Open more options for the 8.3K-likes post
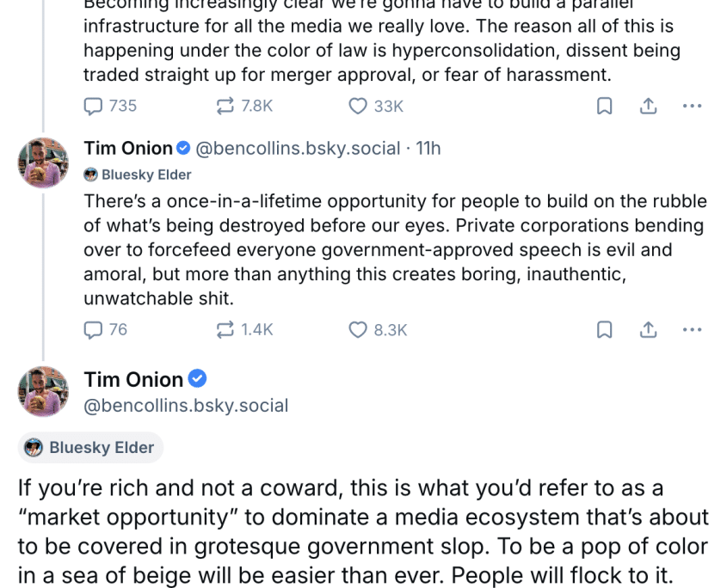The width and height of the screenshot is (727, 588). tap(692, 329)
